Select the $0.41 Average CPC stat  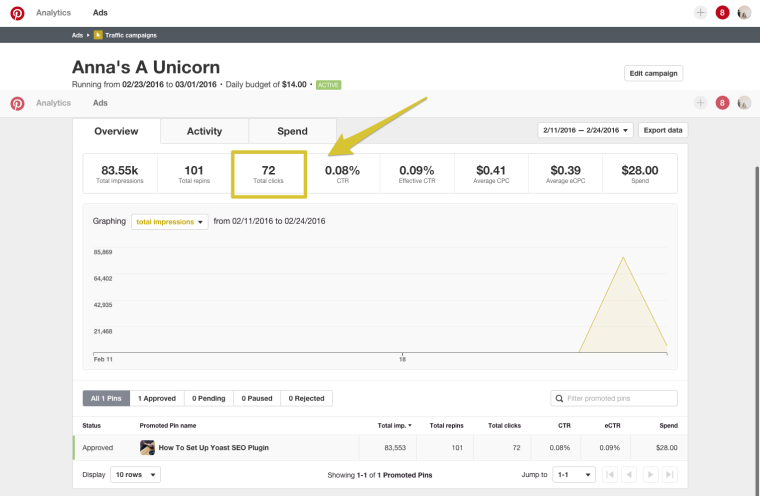(x=491, y=174)
